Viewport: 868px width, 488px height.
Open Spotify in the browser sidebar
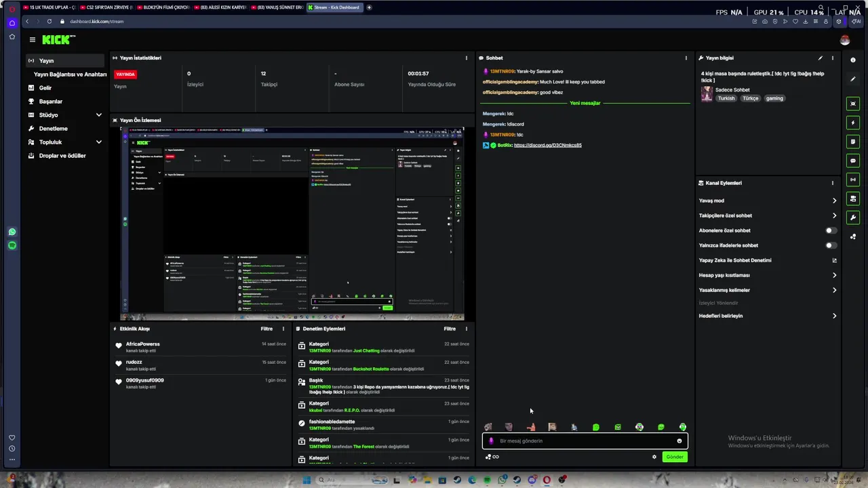[12, 245]
